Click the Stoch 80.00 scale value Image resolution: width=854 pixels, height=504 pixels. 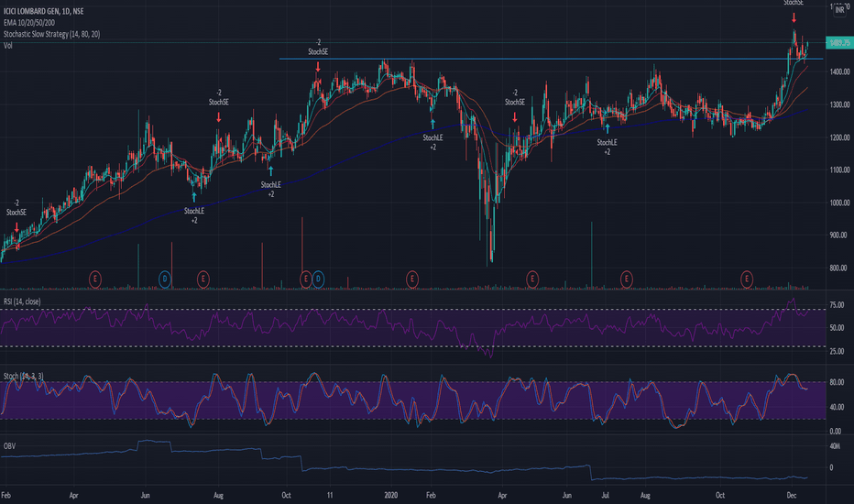point(837,382)
